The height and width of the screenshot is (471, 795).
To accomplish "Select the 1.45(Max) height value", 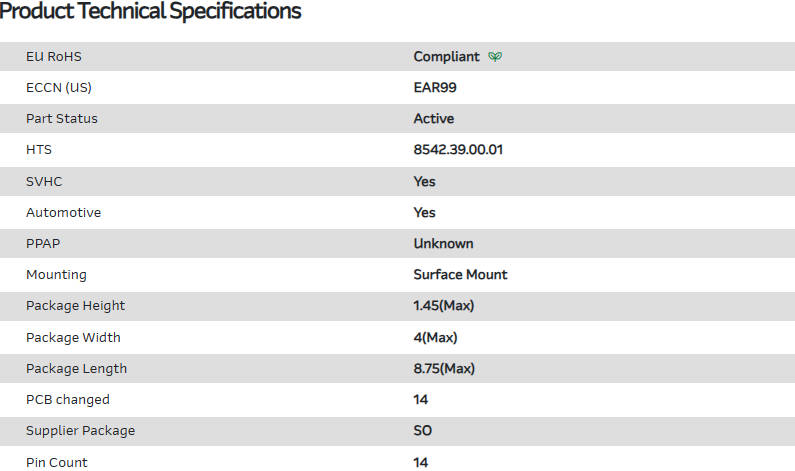I will pyautogui.click(x=444, y=306).
